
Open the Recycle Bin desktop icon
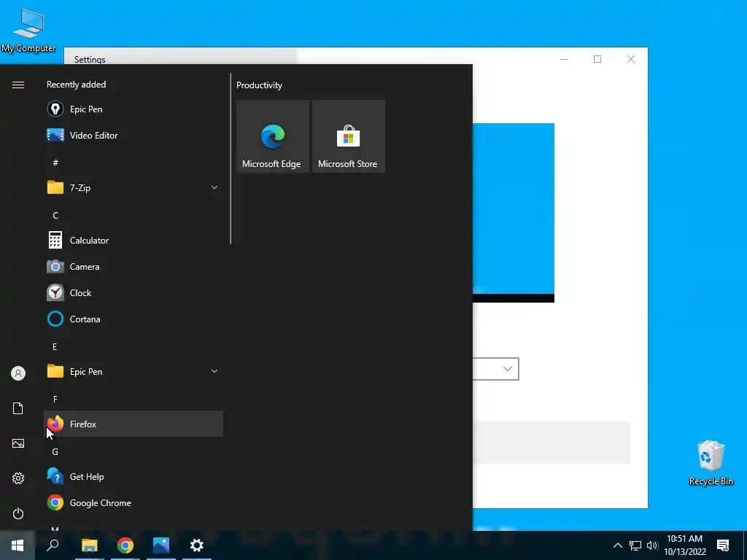point(711,462)
